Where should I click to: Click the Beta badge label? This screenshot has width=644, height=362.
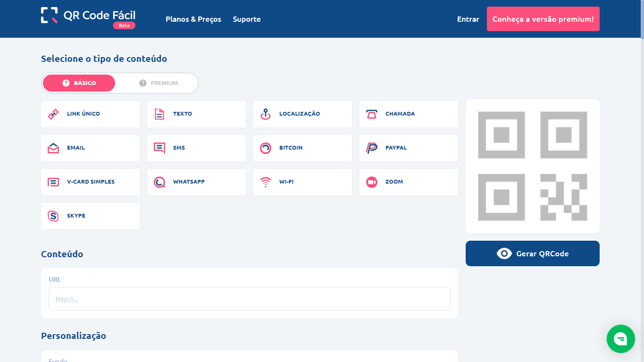pyautogui.click(x=124, y=25)
